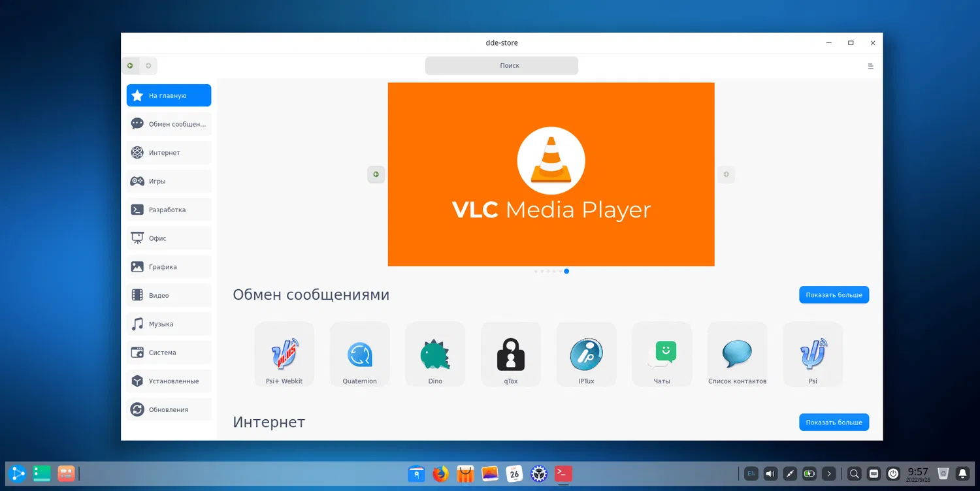Select the Разработка development category
This screenshot has width=980, height=491.
(x=169, y=210)
